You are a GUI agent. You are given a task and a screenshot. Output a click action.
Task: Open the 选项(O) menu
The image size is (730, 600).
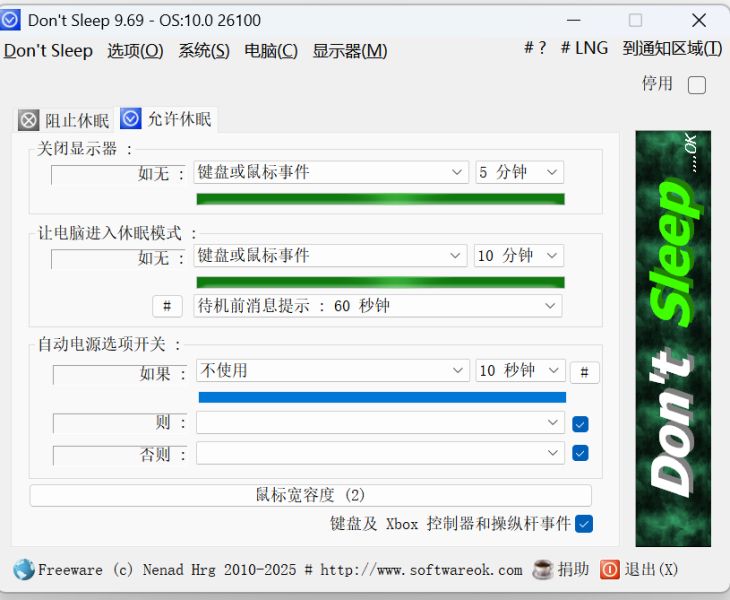pyautogui.click(x=135, y=50)
